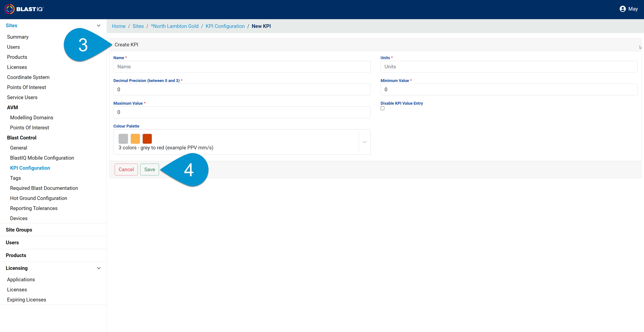The image size is (644, 332).
Task: Click the grey colour swatch
Action: click(x=123, y=139)
